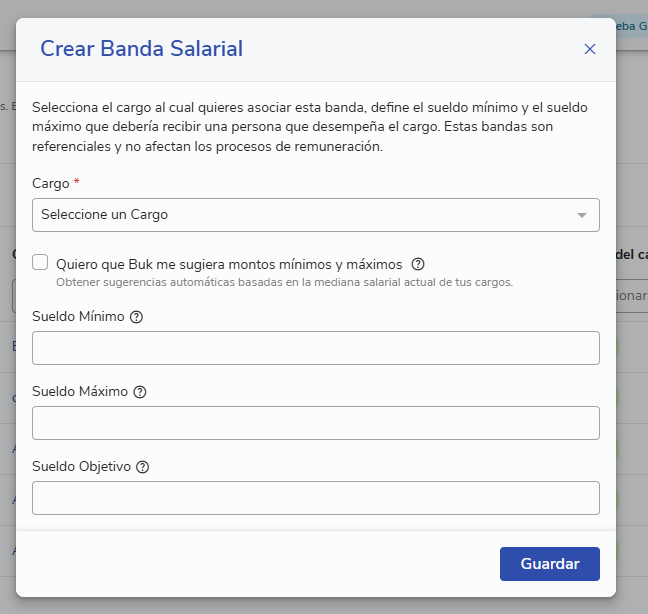Screen dimensions: 648x614
Task: Open help icon beside Buk suggestion option
Action: [418, 264]
